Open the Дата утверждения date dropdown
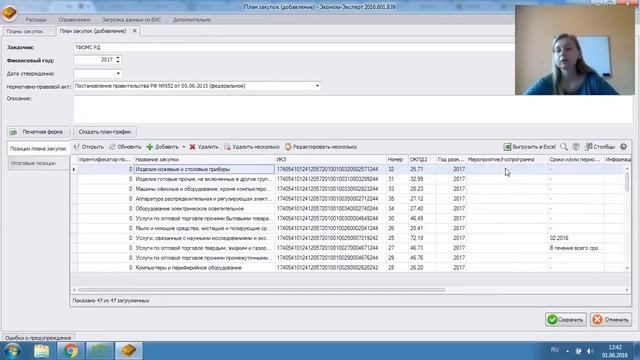640x360 pixels. pos(118,74)
